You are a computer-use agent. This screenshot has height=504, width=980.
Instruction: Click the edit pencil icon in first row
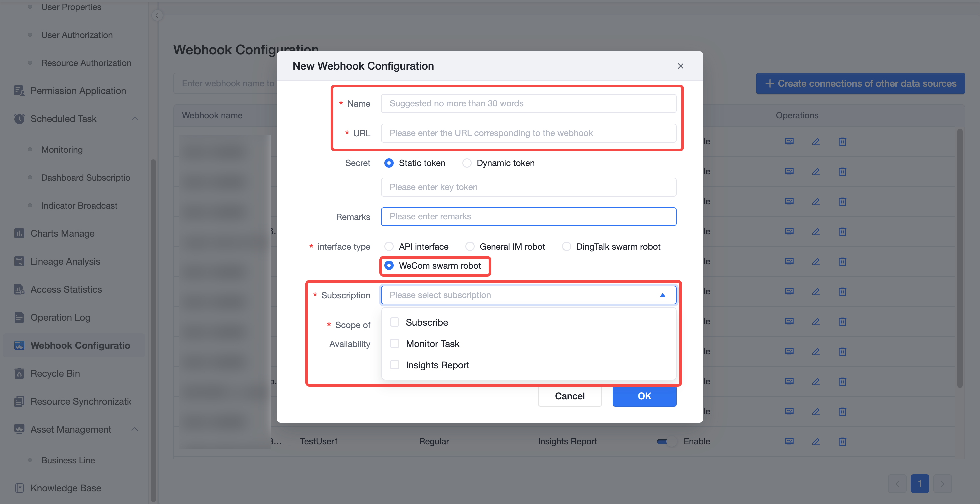coord(816,142)
